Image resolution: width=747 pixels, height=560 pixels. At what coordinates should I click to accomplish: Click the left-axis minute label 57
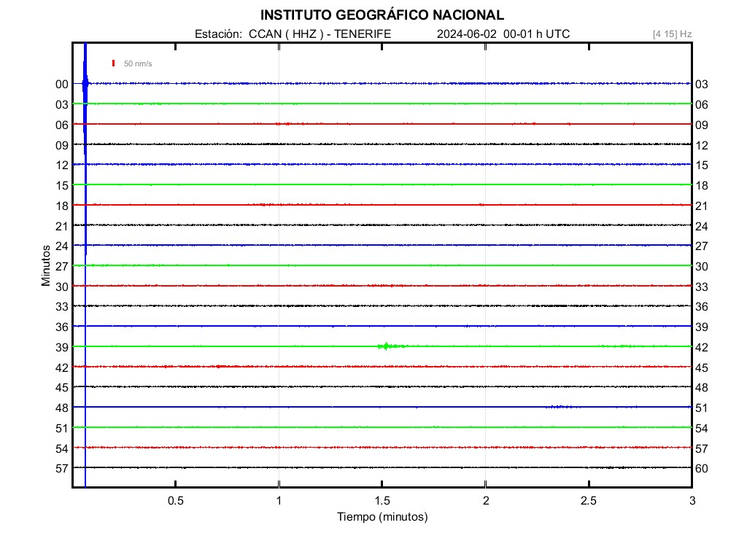click(x=61, y=468)
